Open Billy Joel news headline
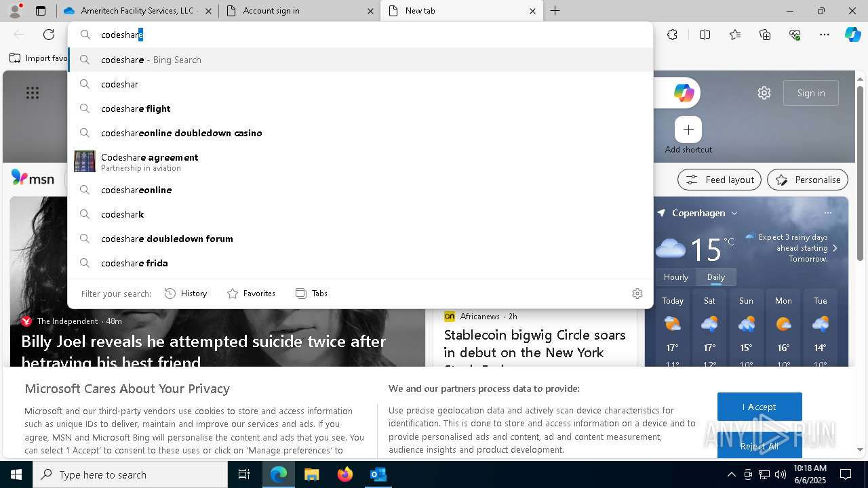This screenshot has height=488, width=868. [x=203, y=351]
